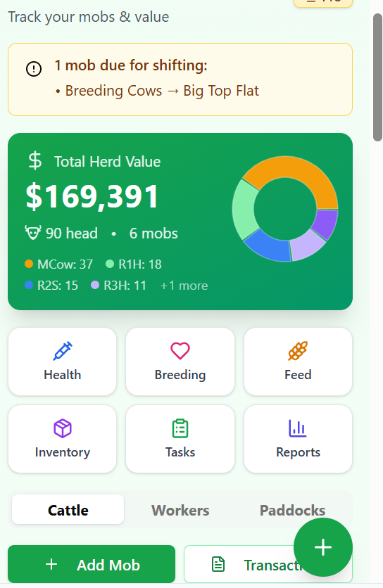
Task: Click the cow head icon next to 90 head
Action: pos(32,233)
